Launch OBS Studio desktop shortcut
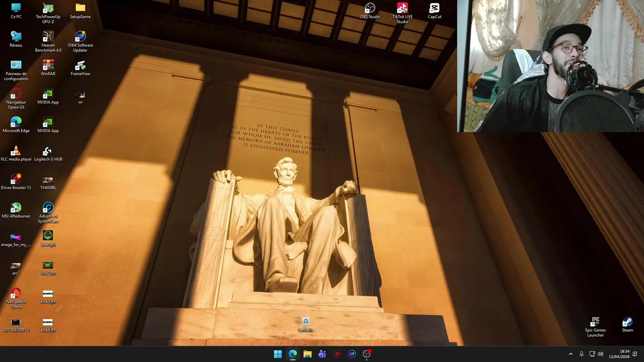 click(370, 11)
